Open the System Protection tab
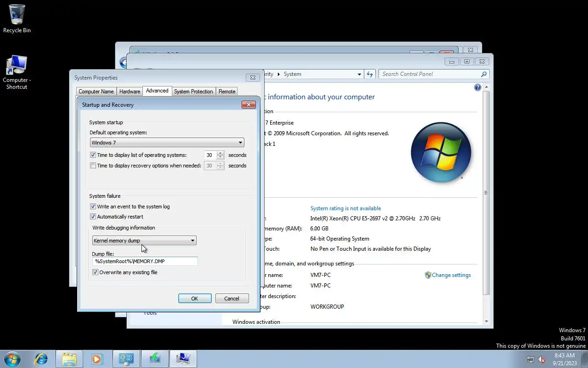 point(193,92)
